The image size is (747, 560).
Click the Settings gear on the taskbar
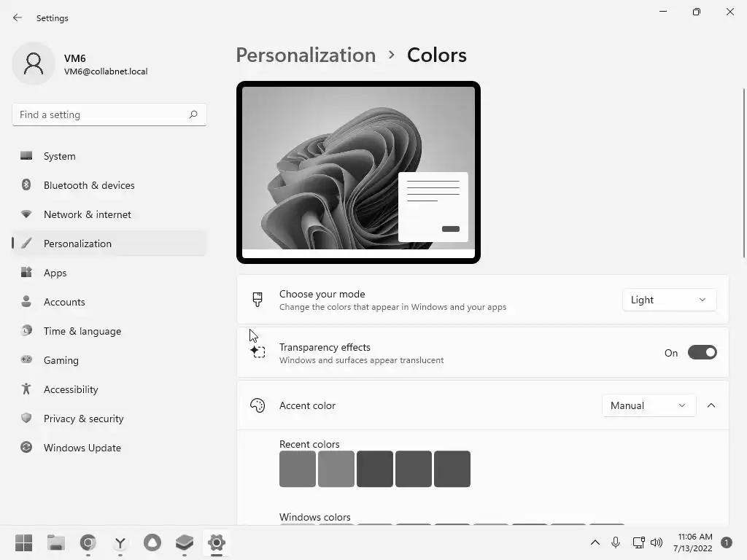coord(216,542)
